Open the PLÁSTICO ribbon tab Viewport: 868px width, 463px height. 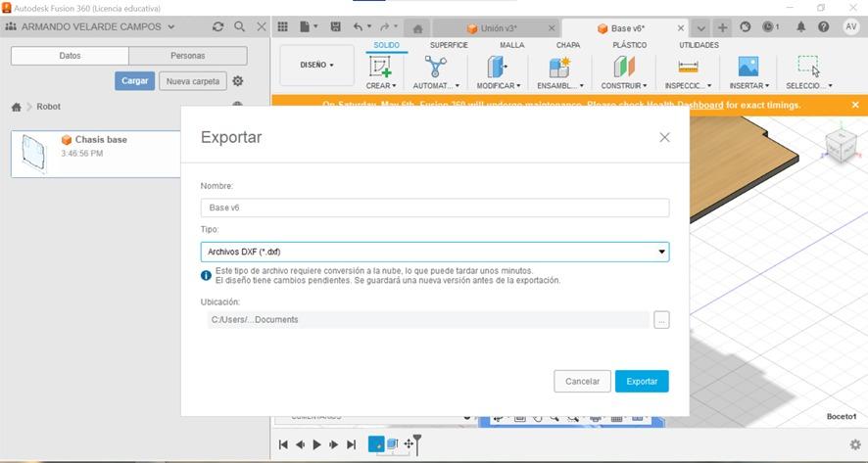point(629,45)
